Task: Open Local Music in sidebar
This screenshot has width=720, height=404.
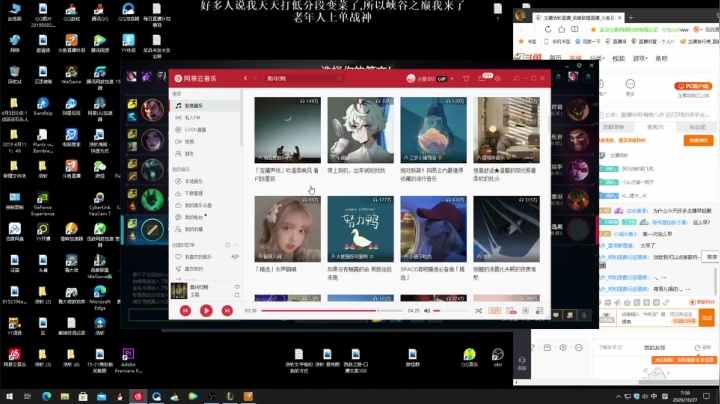Action: (x=205, y=181)
